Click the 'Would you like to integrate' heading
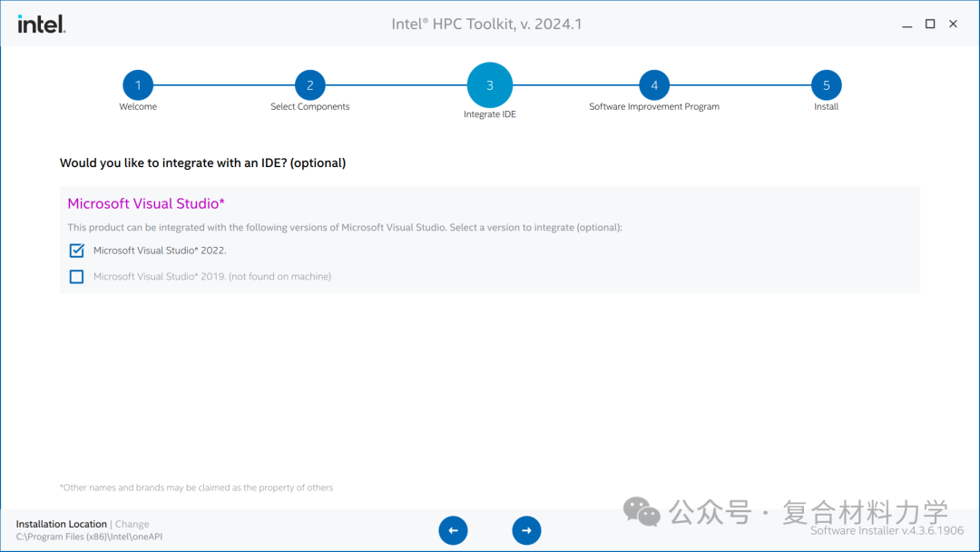 pos(202,163)
